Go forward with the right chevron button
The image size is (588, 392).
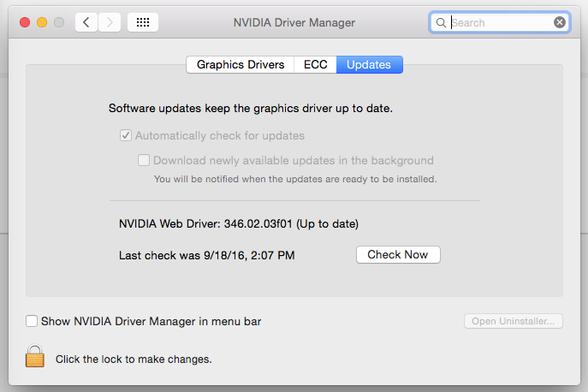[110, 22]
